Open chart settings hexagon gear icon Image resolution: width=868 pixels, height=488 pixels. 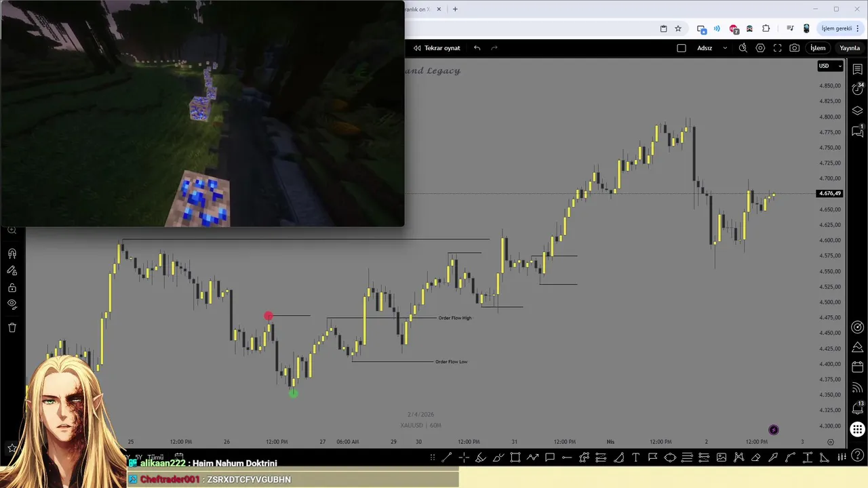(x=760, y=47)
